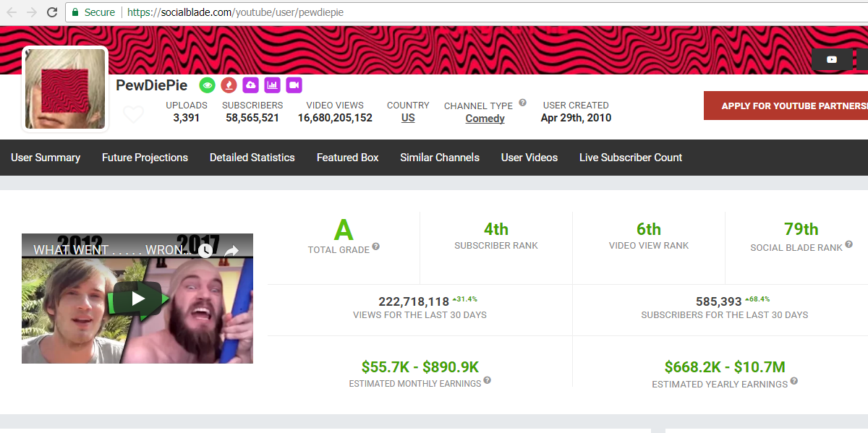Open the User Summary tab
Viewport: 868px width, 433px height.
46,158
